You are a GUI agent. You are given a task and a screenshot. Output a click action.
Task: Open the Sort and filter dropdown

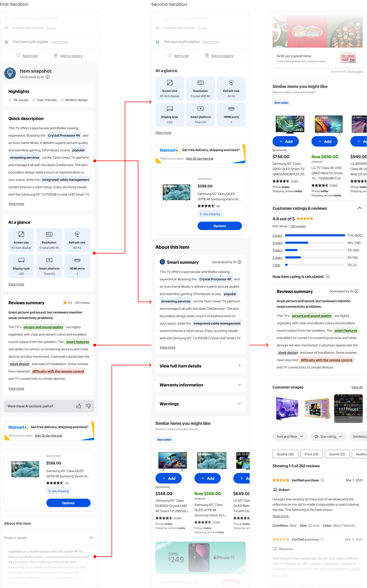click(x=290, y=436)
